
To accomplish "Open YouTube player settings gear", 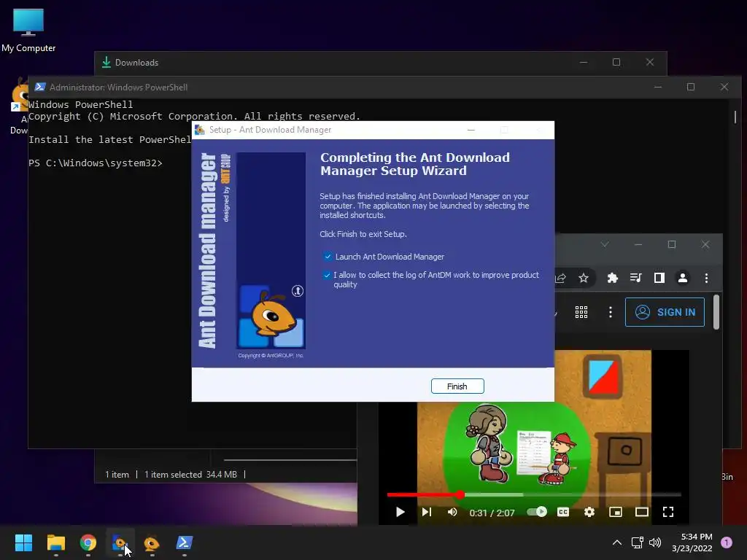I will 589,512.
